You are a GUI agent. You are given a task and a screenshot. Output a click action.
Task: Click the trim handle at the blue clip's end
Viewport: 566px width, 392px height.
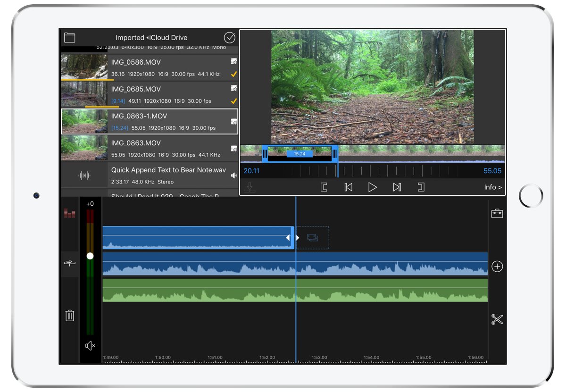coord(291,238)
